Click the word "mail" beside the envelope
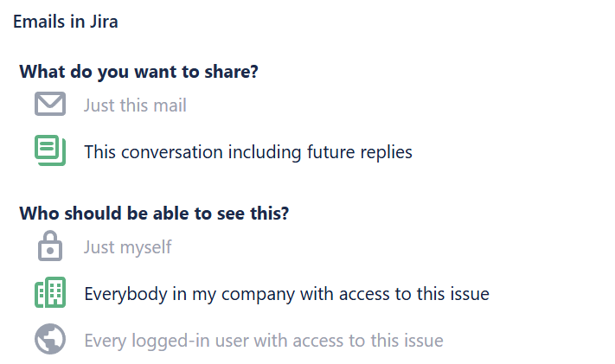 170,105
